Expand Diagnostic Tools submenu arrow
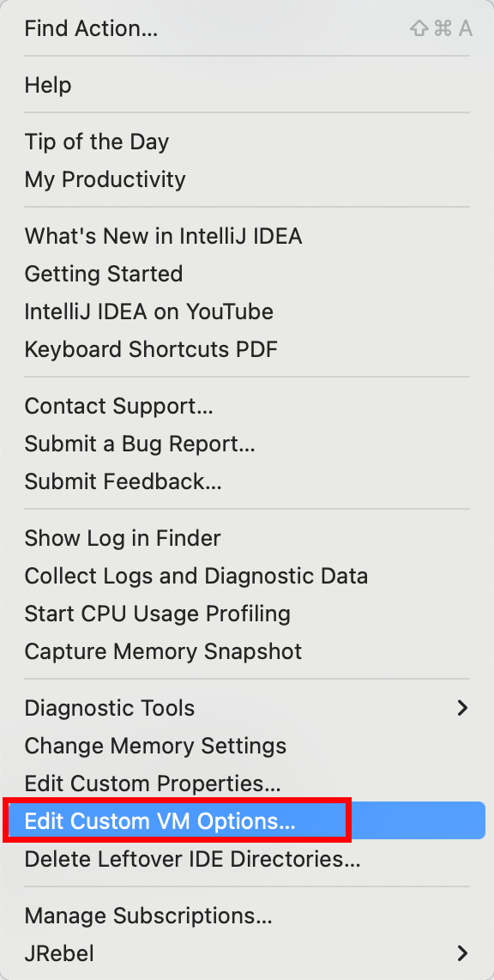The image size is (494, 980). [x=462, y=708]
